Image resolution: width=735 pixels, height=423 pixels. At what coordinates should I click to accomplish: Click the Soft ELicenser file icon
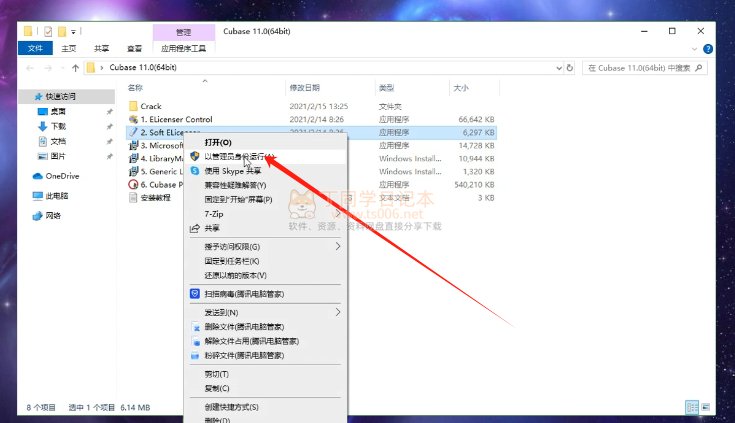tap(133, 132)
